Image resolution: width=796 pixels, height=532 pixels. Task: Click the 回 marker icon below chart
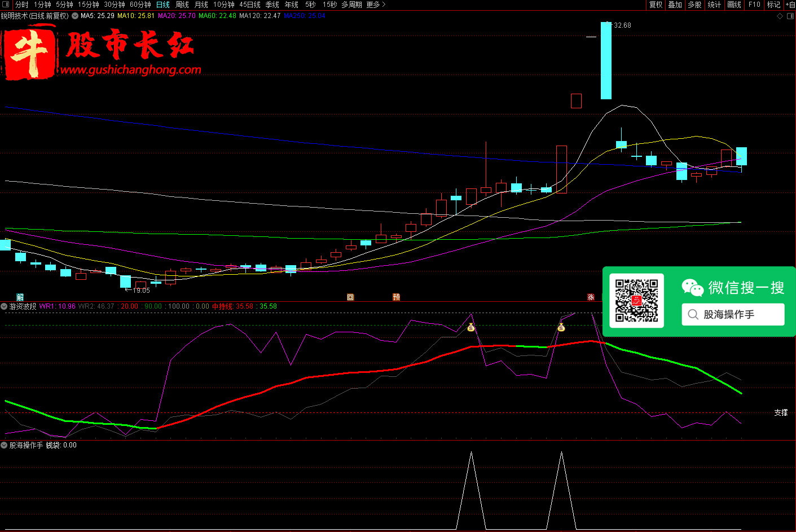(x=350, y=297)
